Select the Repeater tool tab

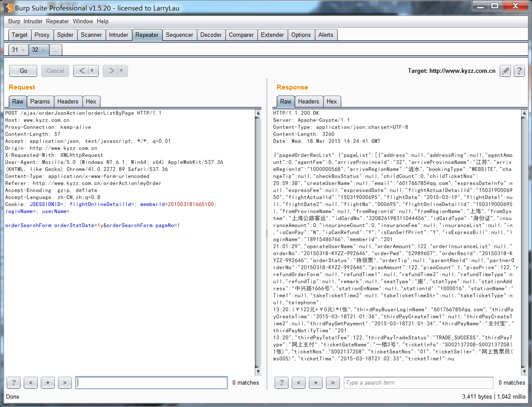coord(147,35)
